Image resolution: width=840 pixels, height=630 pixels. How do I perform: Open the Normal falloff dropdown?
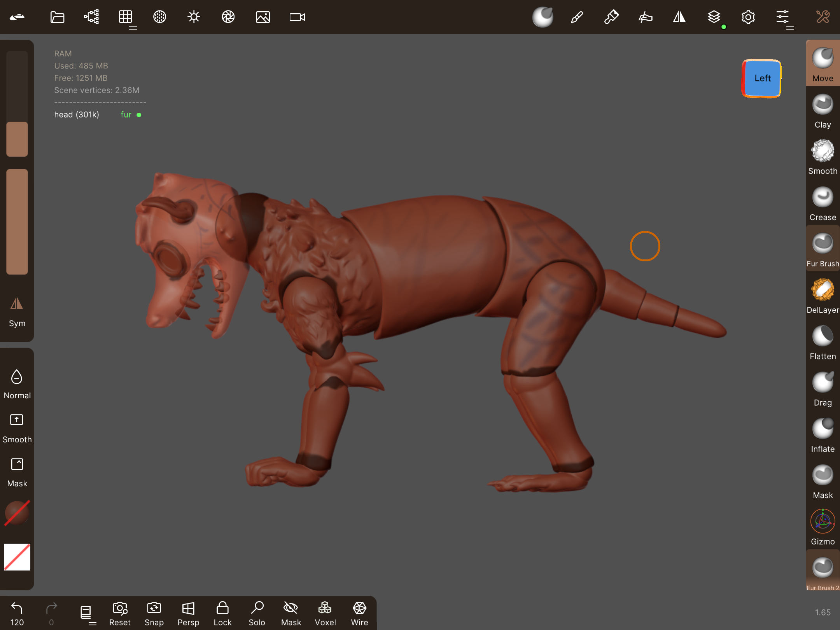point(17,384)
